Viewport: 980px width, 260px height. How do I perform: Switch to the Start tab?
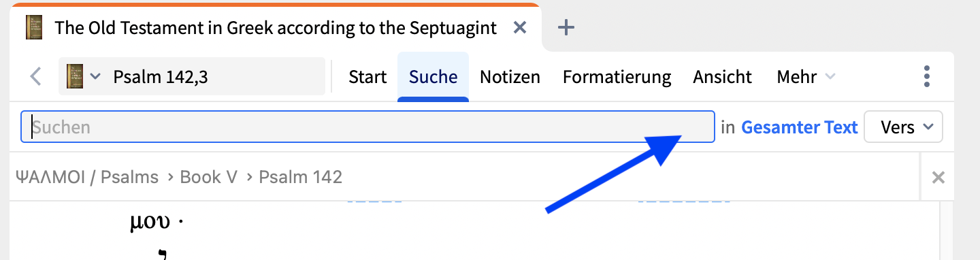(x=367, y=77)
